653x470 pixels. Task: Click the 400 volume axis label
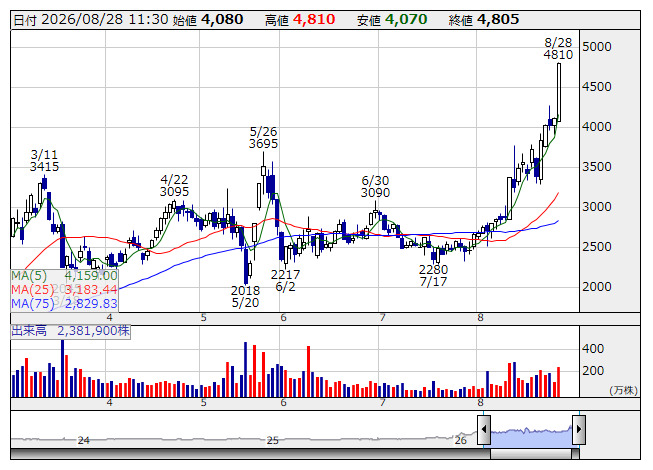click(593, 348)
